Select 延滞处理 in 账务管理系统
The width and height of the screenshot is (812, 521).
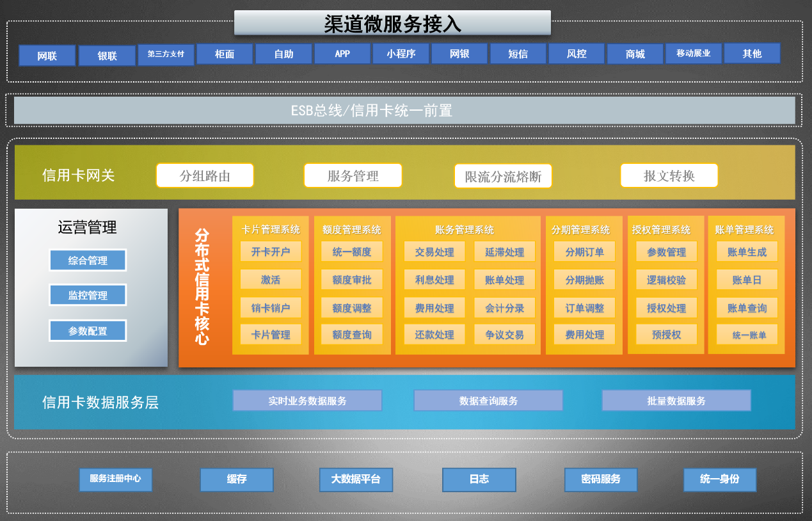pos(505,252)
